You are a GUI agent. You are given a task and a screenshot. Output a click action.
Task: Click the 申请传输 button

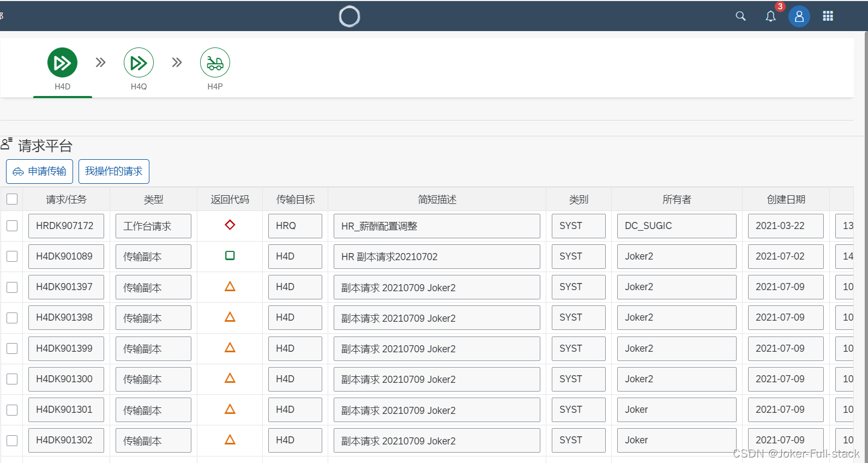39,171
